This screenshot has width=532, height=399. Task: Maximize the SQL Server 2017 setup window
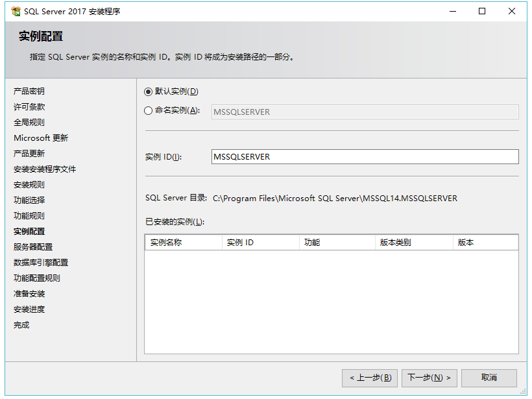[x=482, y=11]
